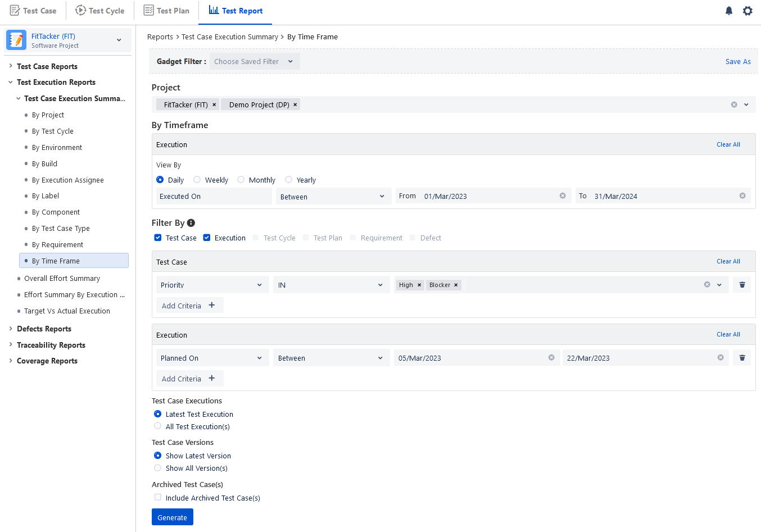Select Yearly view radio button
The image size is (761, 532).
click(289, 180)
